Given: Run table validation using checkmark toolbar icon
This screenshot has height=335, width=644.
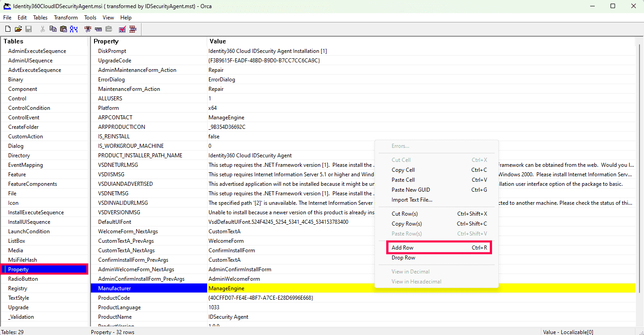Looking at the screenshot, I should 122,28.
